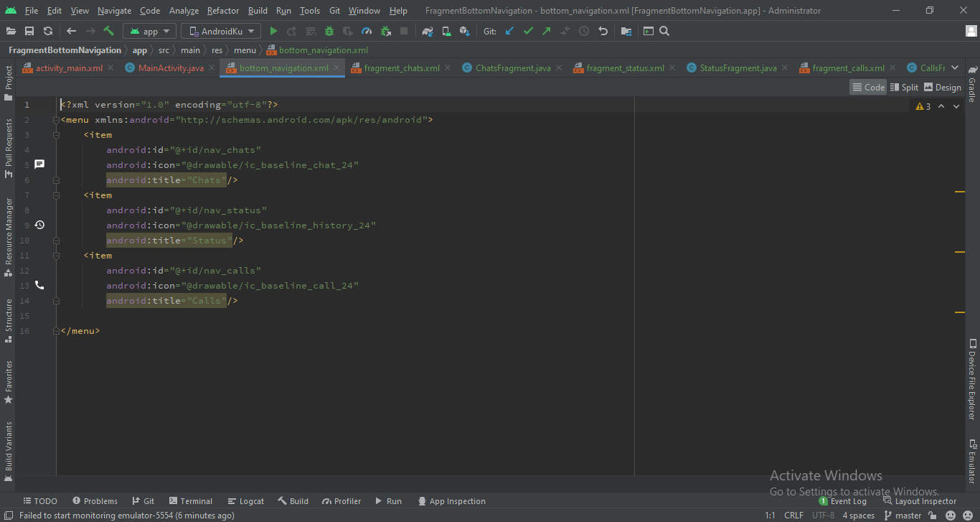This screenshot has height=522, width=980.
Task: Commit changes with the green checkmark icon
Action: 528,31
